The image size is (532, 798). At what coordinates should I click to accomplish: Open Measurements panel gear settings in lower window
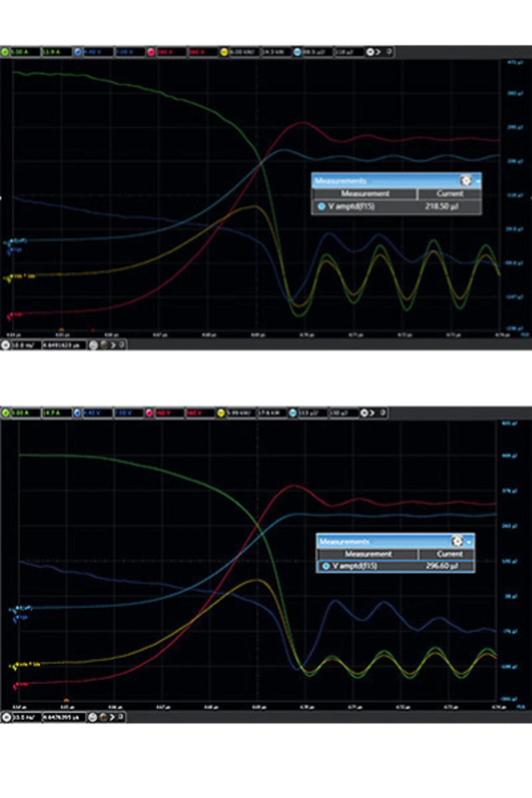[457, 541]
